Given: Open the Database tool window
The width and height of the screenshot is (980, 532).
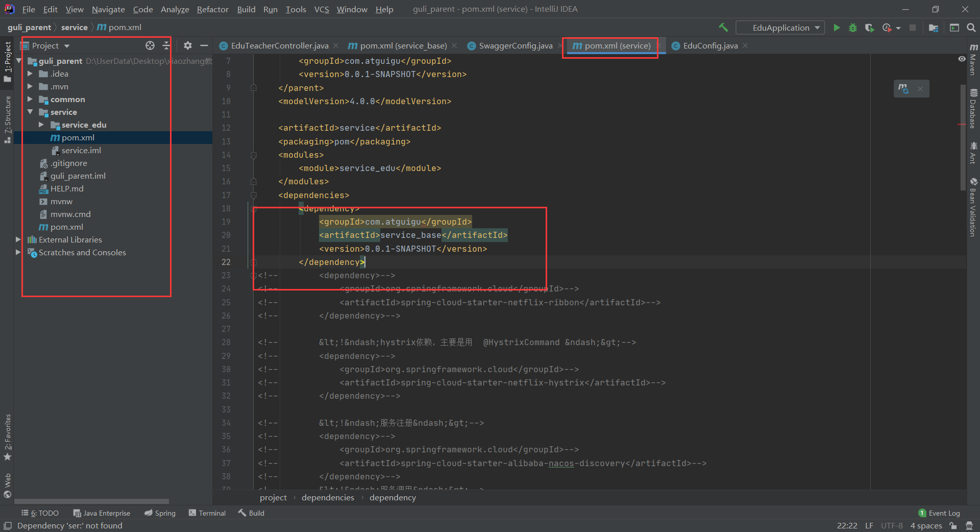Looking at the screenshot, I should [973, 109].
